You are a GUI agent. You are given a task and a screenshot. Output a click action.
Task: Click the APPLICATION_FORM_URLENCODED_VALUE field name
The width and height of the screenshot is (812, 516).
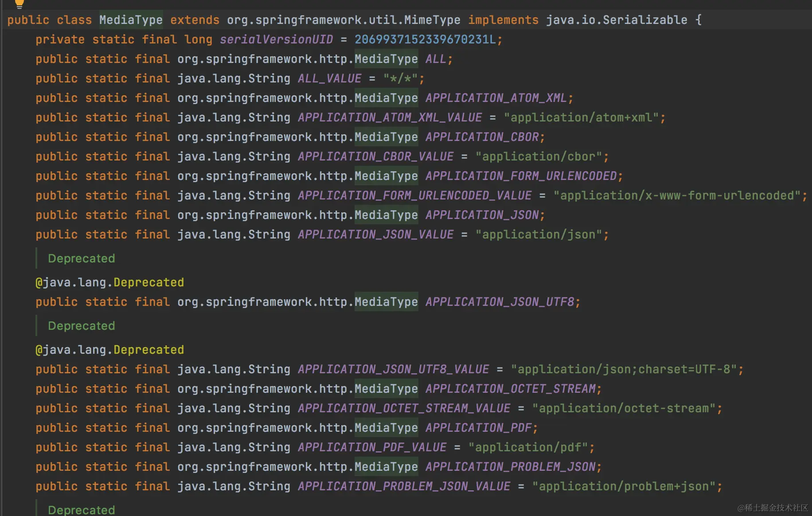[x=415, y=195]
